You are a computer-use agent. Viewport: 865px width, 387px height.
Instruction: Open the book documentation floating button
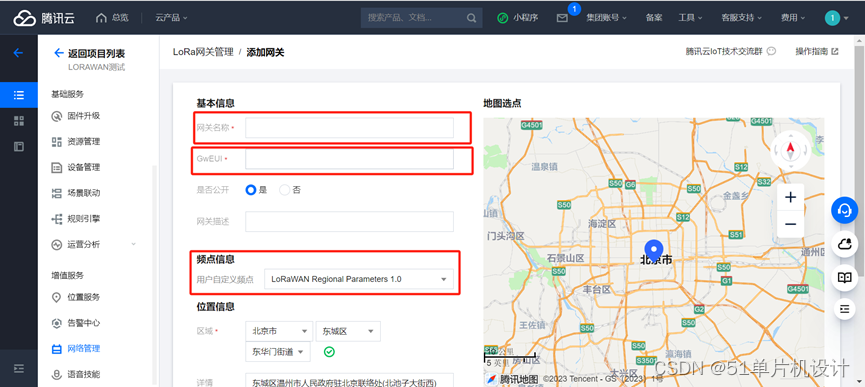(845, 277)
